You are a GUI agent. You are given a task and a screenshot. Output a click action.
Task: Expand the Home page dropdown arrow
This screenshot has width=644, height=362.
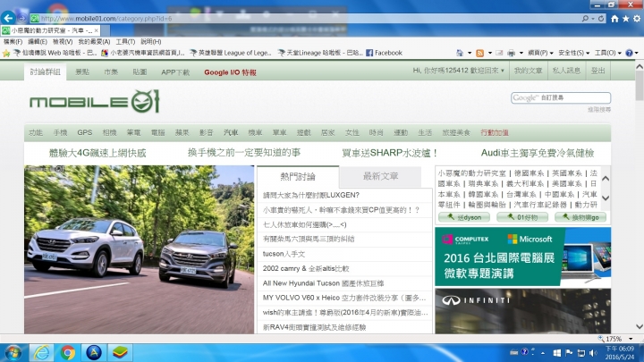[470, 53]
